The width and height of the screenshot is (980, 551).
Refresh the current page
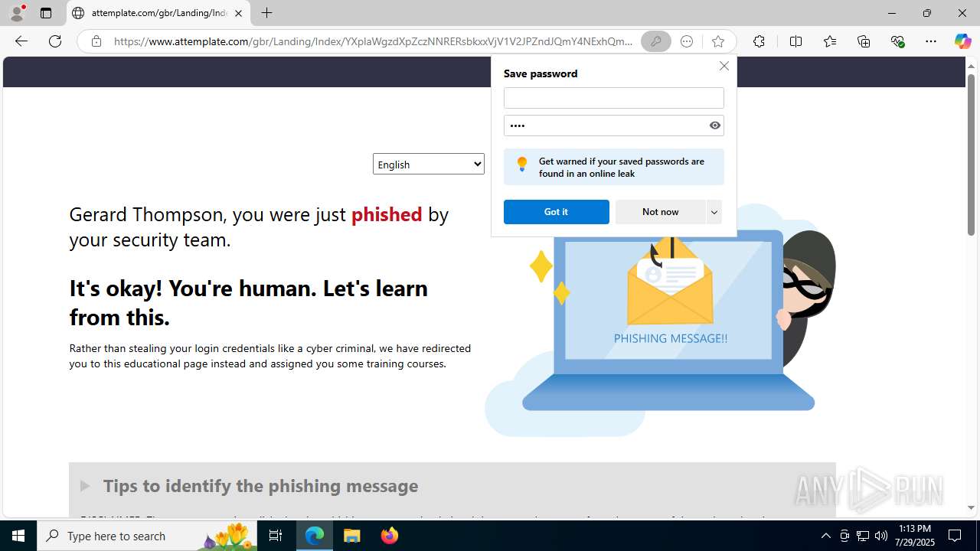pos(55,41)
